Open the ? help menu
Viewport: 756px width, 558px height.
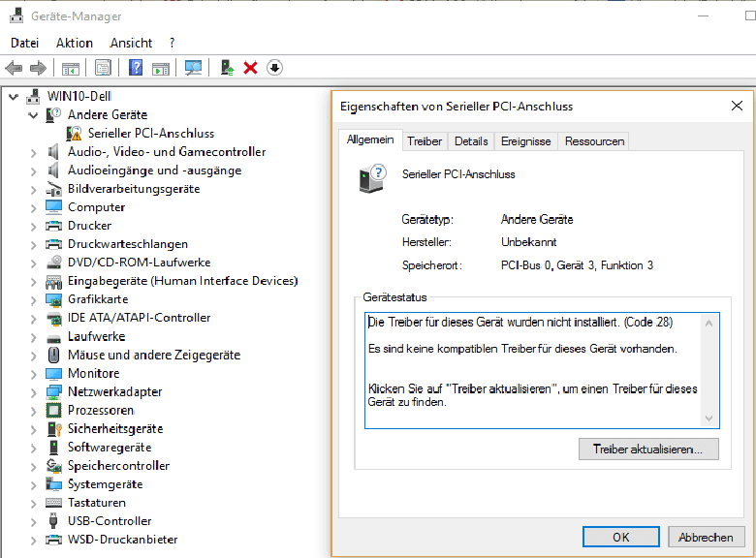173,43
